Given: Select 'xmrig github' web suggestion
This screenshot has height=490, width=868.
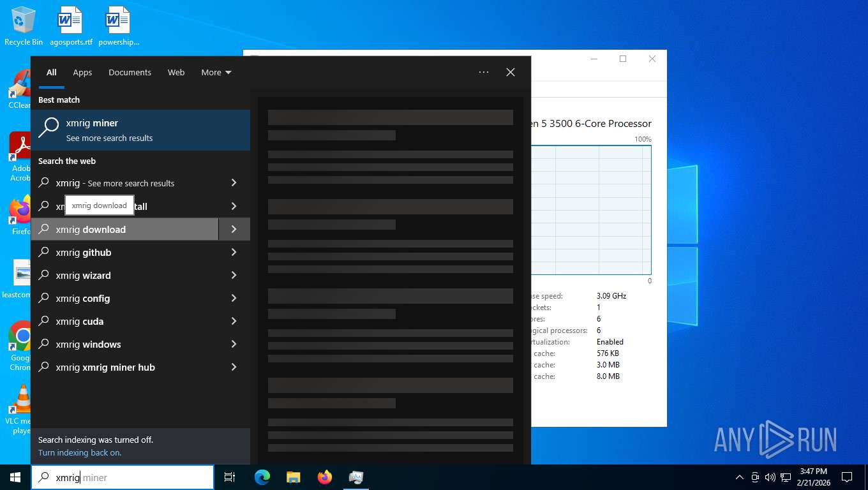Looking at the screenshot, I should click(124, 252).
